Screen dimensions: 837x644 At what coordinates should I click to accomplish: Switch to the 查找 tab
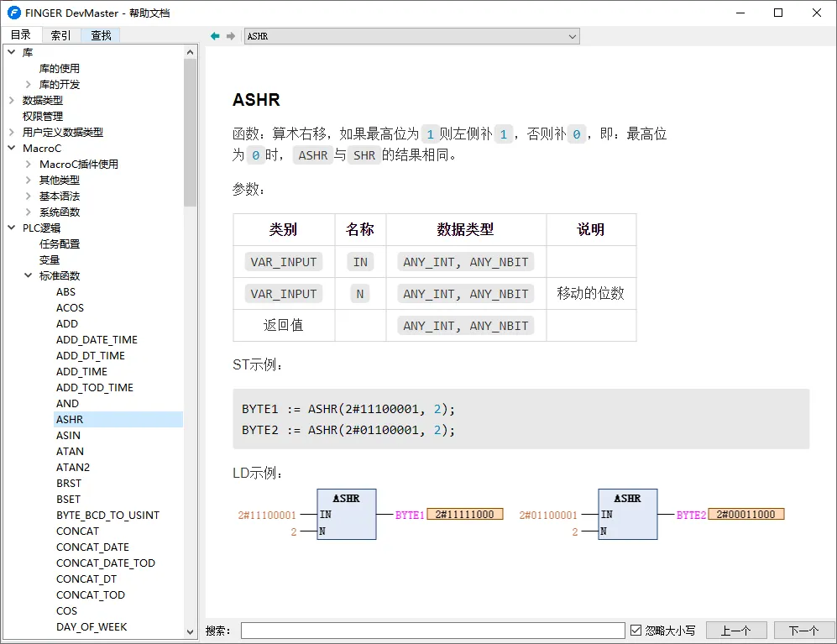(x=101, y=35)
